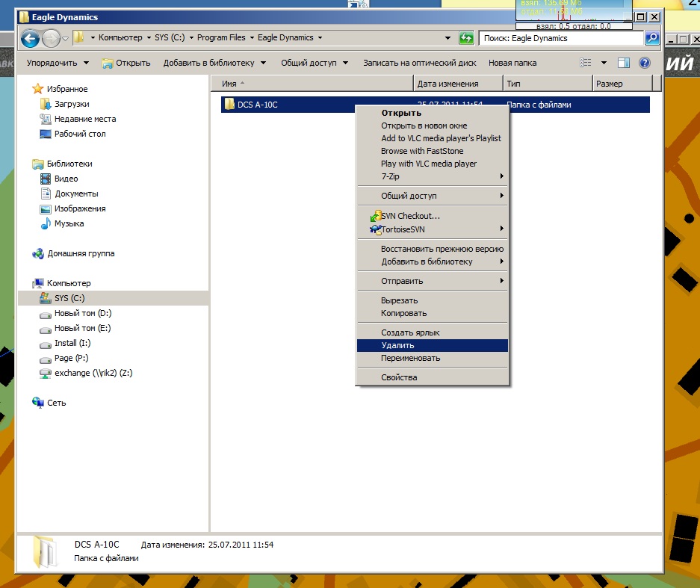Click the Eagle Dynamics breadcrumb segment
700x588 pixels.
[285, 37]
